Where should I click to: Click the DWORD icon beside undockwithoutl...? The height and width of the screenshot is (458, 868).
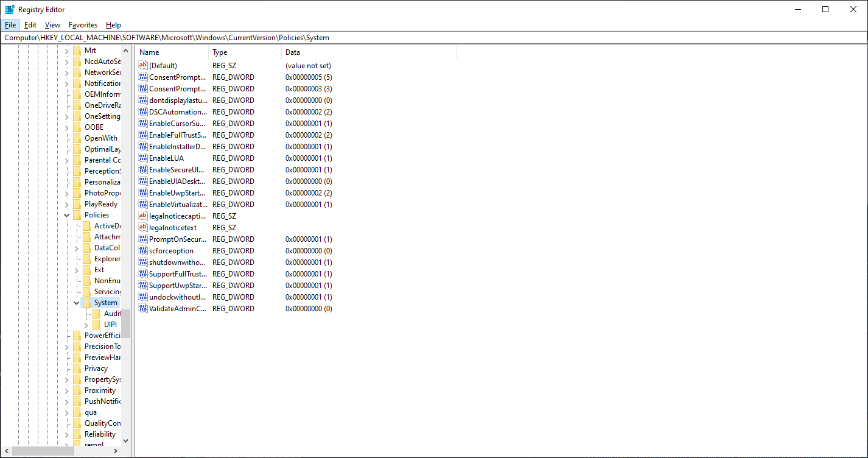143,297
